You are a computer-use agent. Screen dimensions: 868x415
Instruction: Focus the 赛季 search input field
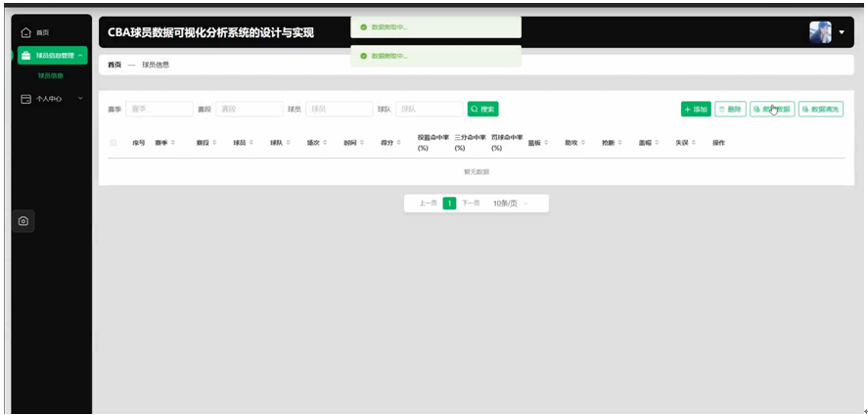160,109
